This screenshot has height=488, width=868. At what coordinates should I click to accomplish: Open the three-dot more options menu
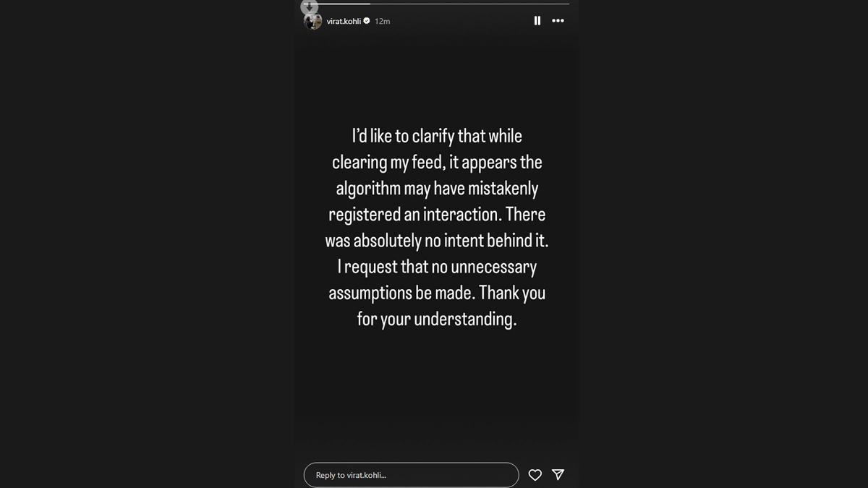[558, 21]
